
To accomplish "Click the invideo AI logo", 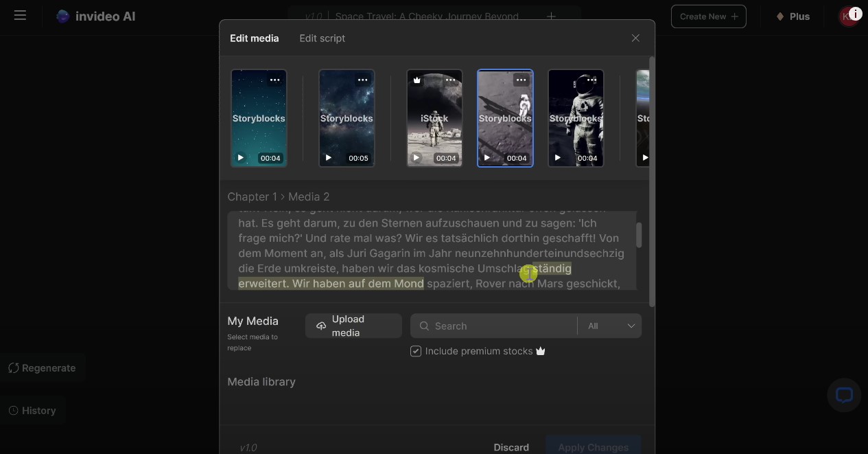I will pyautogui.click(x=95, y=16).
